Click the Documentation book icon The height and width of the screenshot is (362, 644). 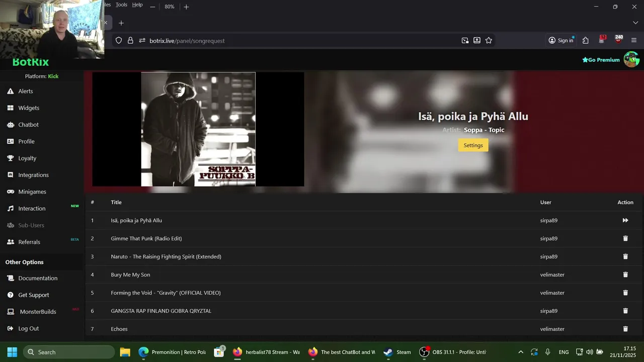click(10, 278)
